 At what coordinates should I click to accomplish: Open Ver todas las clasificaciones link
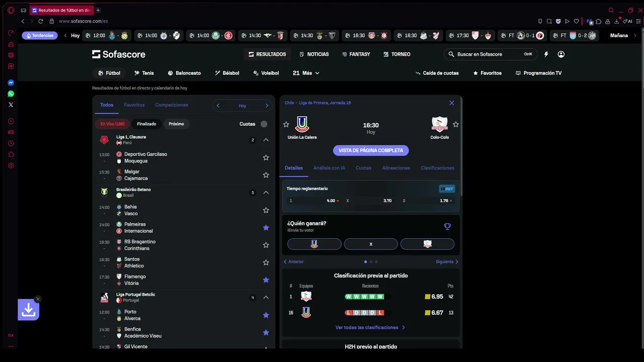pyautogui.click(x=370, y=327)
